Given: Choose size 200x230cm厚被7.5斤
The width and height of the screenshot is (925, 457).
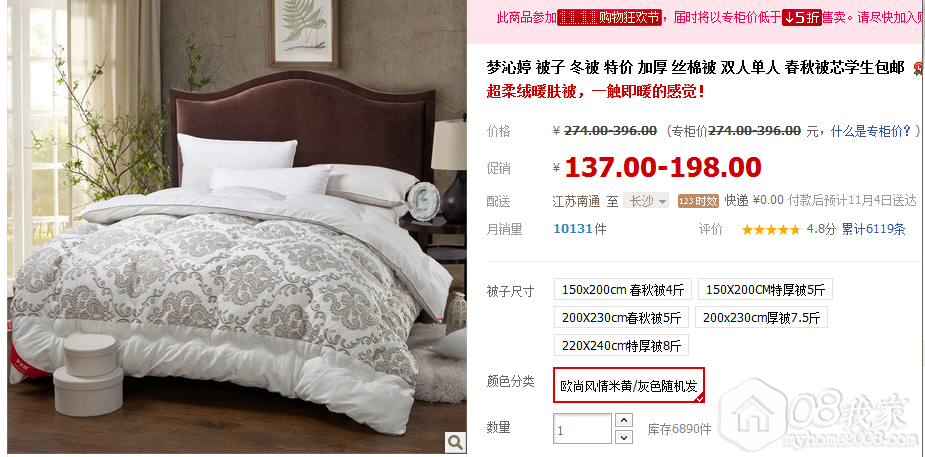Looking at the screenshot, I should click(761, 318).
